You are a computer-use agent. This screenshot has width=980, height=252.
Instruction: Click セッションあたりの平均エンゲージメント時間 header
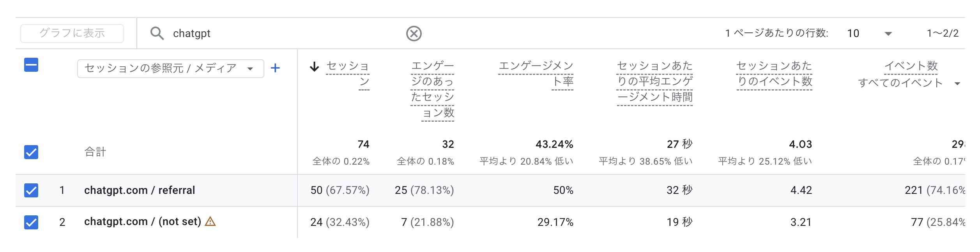pyautogui.click(x=655, y=81)
